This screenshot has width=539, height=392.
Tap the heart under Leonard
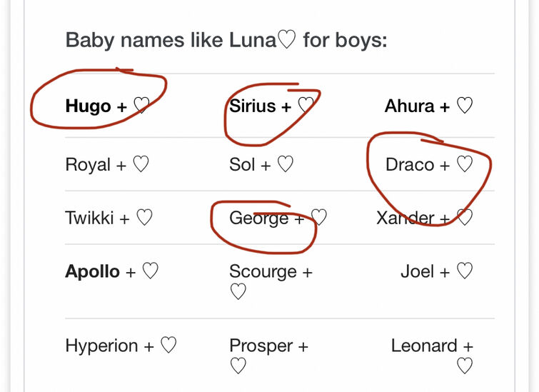point(465,366)
